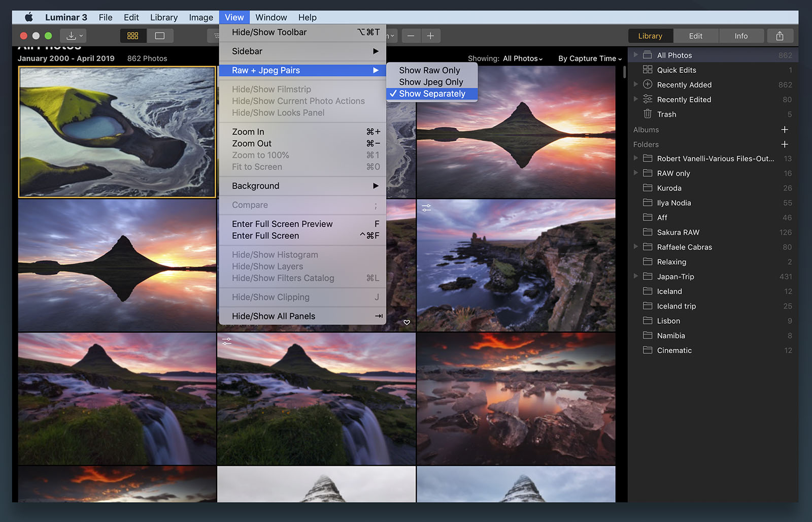Open the Showing All Photos dropdown

click(523, 58)
